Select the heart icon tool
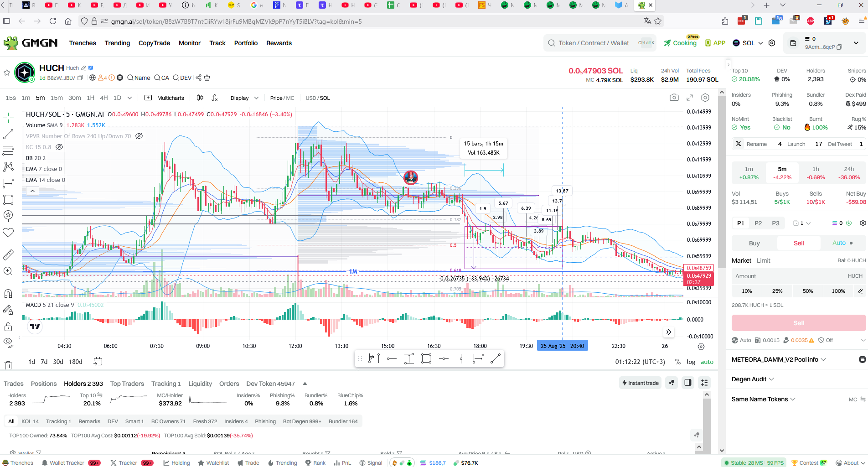The width and height of the screenshot is (868, 467). click(x=8, y=233)
